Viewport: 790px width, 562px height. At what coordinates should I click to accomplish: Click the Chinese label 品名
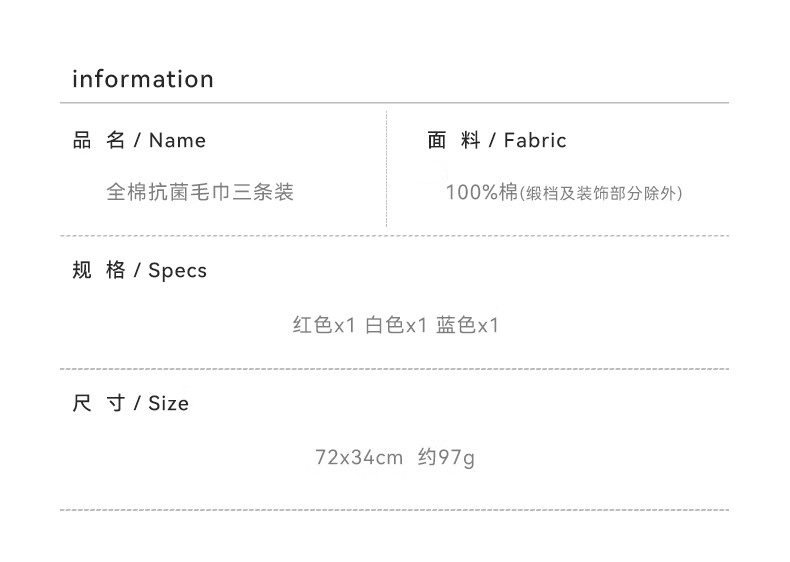pos(98,141)
